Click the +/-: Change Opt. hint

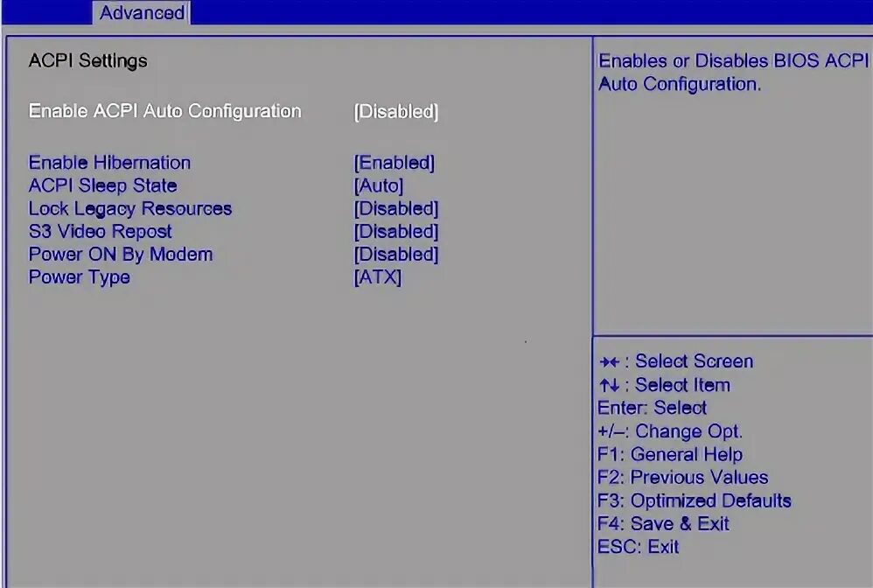670,431
